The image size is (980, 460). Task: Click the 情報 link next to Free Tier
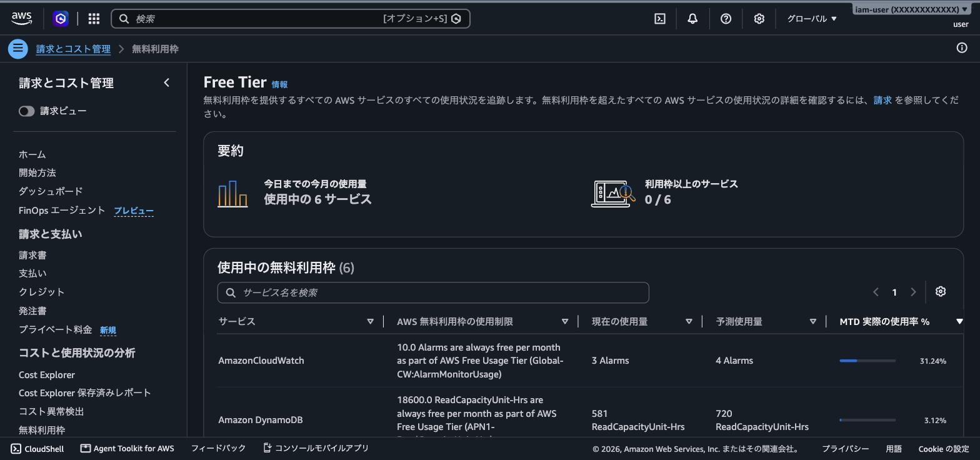tap(279, 84)
